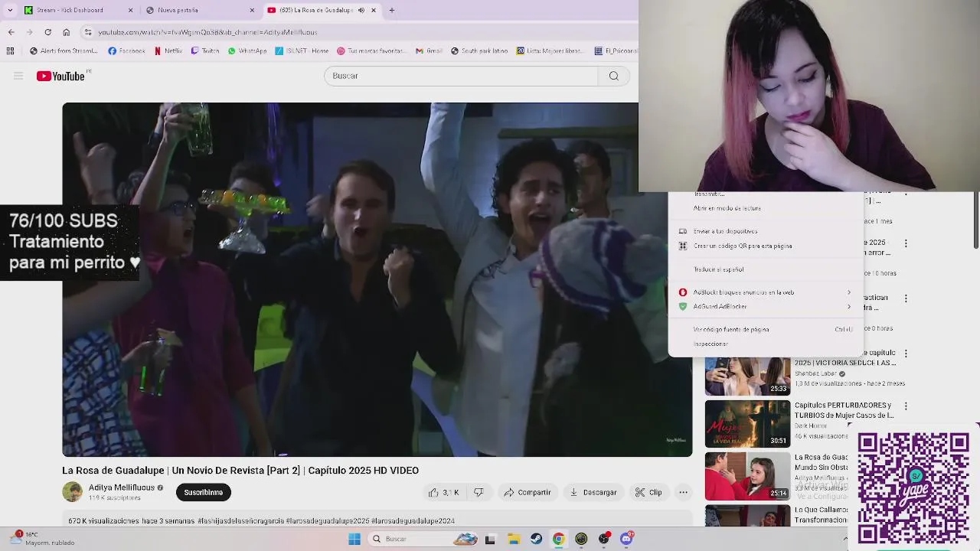Mute the La Rosa de Guadalupe tab
The image size is (980, 551).
361,10
